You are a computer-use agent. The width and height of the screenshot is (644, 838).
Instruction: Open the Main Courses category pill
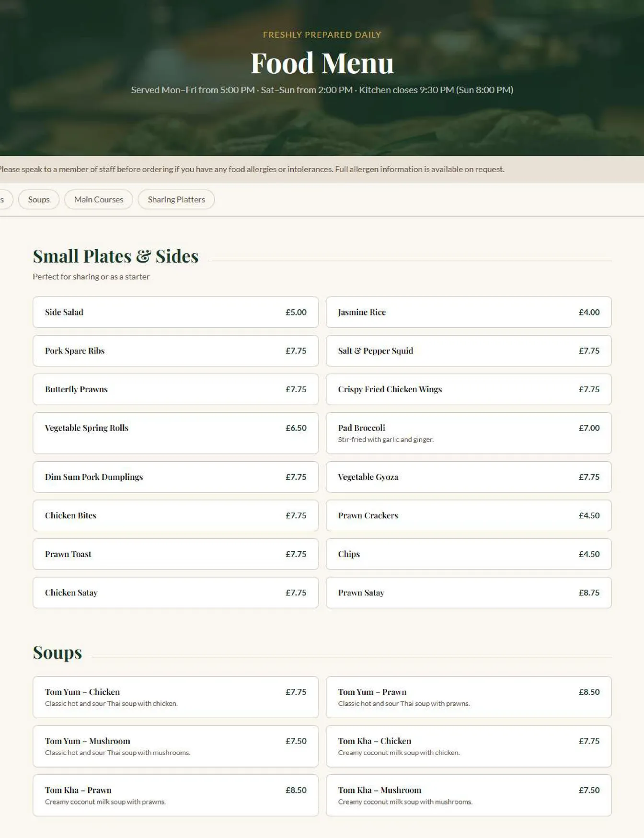click(99, 199)
